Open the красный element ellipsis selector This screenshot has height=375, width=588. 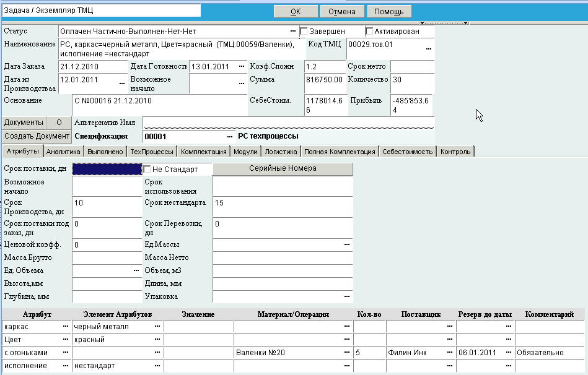tap(157, 339)
